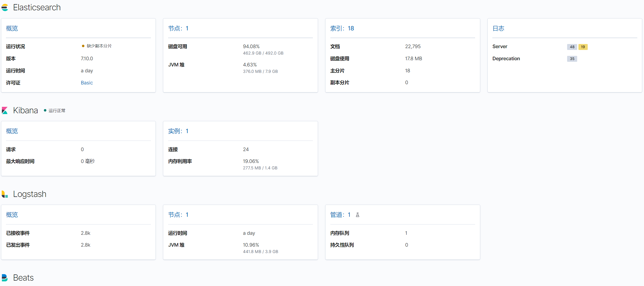Open the 日志 logs link
This screenshot has width=644, height=286.
pos(498,28)
